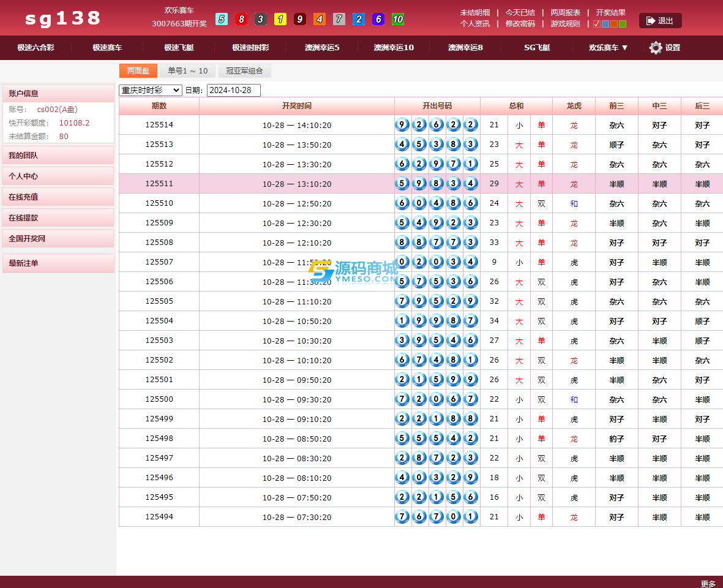The width and height of the screenshot is (723, 588).
Task: Click dark red number 9 race ball
Action: point(300,19)
